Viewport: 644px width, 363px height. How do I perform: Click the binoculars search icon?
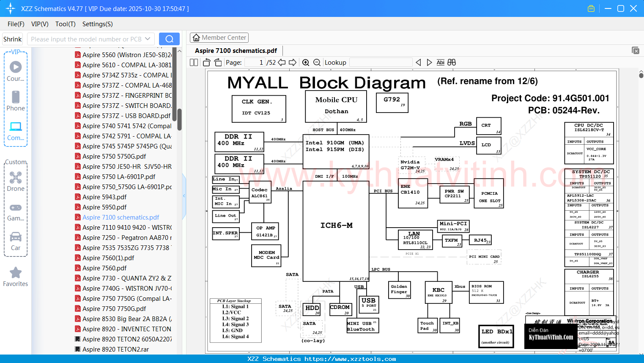pyautogui.click(x=452, y=63)
